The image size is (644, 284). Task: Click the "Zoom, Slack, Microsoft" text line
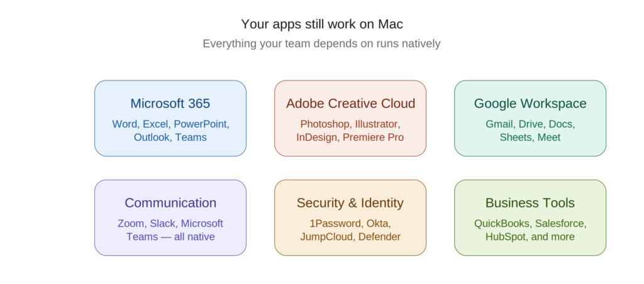(x=170, y=223)
